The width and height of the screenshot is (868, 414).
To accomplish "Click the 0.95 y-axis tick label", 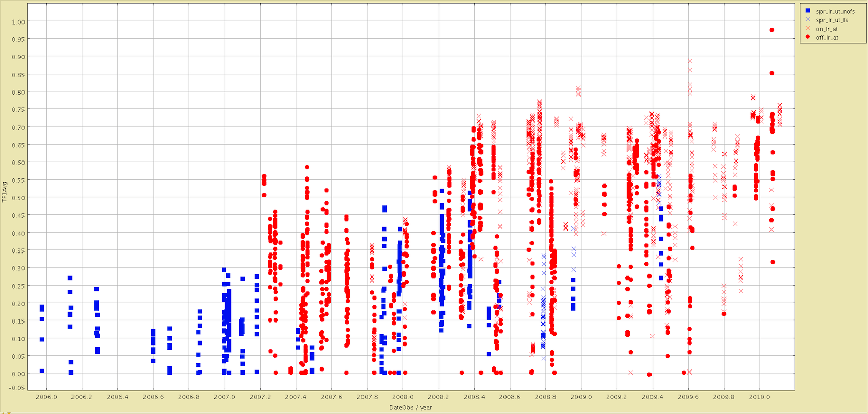I will point(18,39).
